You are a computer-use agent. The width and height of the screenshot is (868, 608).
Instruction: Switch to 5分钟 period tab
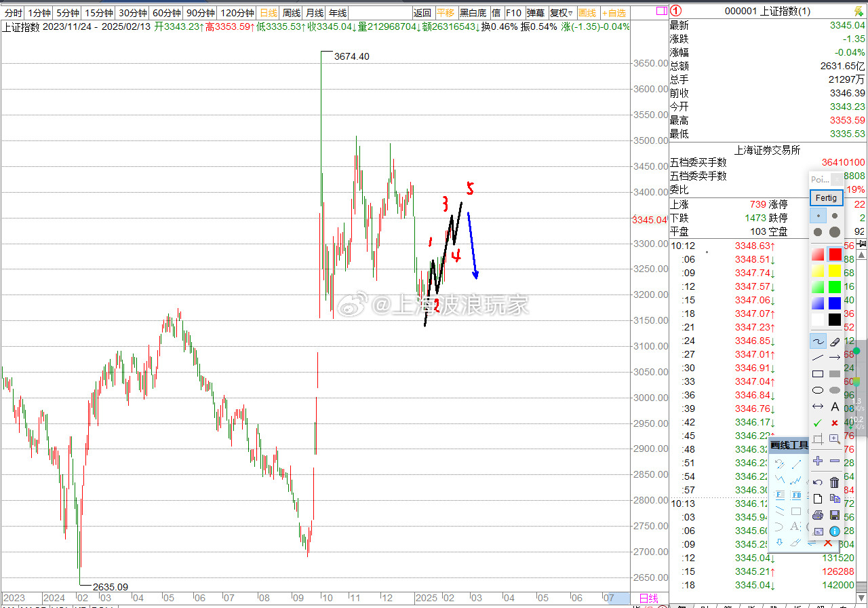coord(67,13)
